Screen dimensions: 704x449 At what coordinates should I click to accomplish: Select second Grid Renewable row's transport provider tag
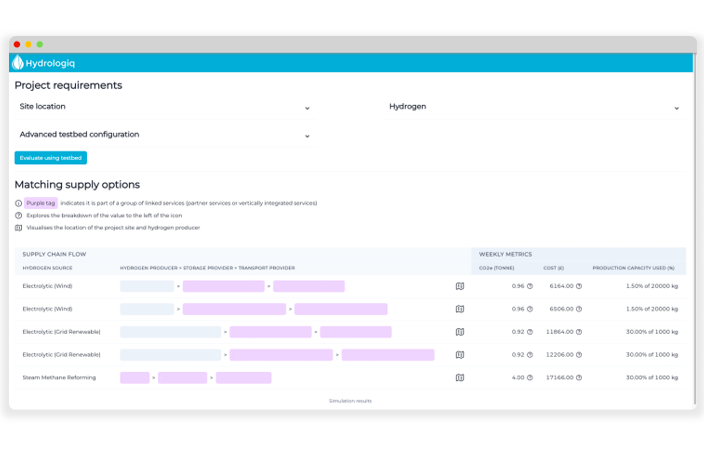(x=388, y=355)
